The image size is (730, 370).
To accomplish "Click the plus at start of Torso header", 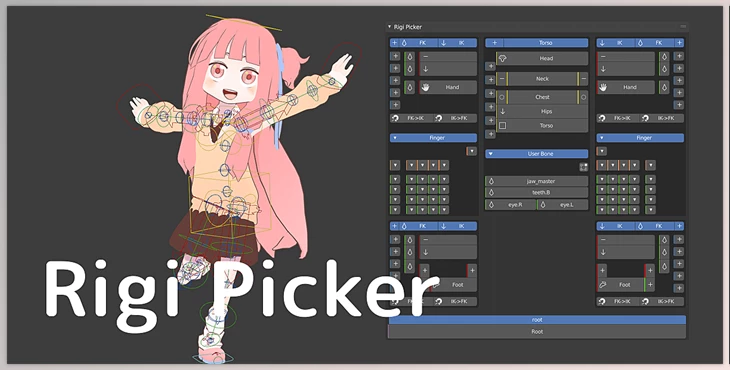I will point(494,43).
